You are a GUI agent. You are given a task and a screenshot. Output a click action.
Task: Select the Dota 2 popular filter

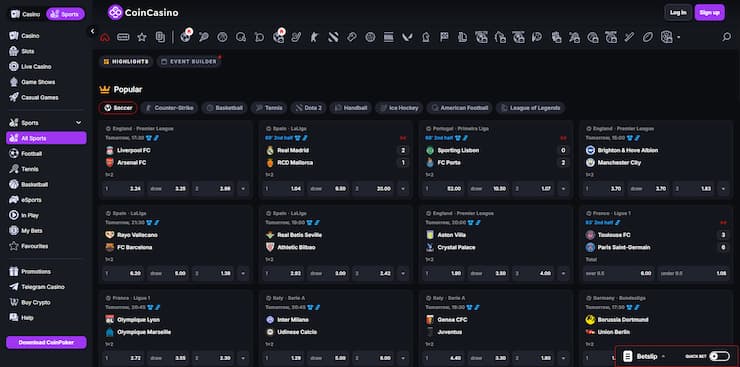point(308,108)
